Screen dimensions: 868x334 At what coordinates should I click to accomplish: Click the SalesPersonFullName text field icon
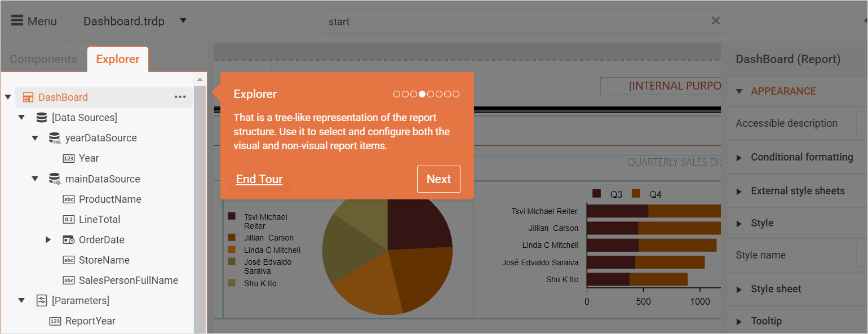[x=69, y=280]
